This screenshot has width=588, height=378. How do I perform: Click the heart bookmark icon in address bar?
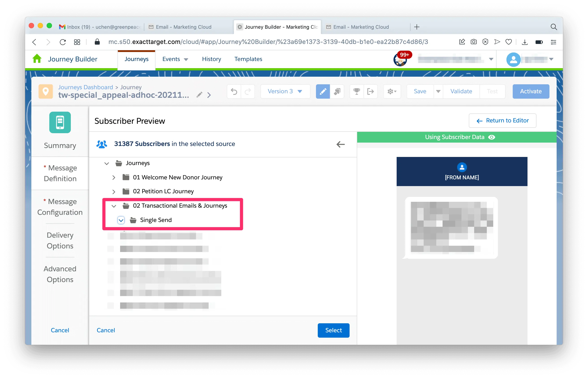(508, 42)
